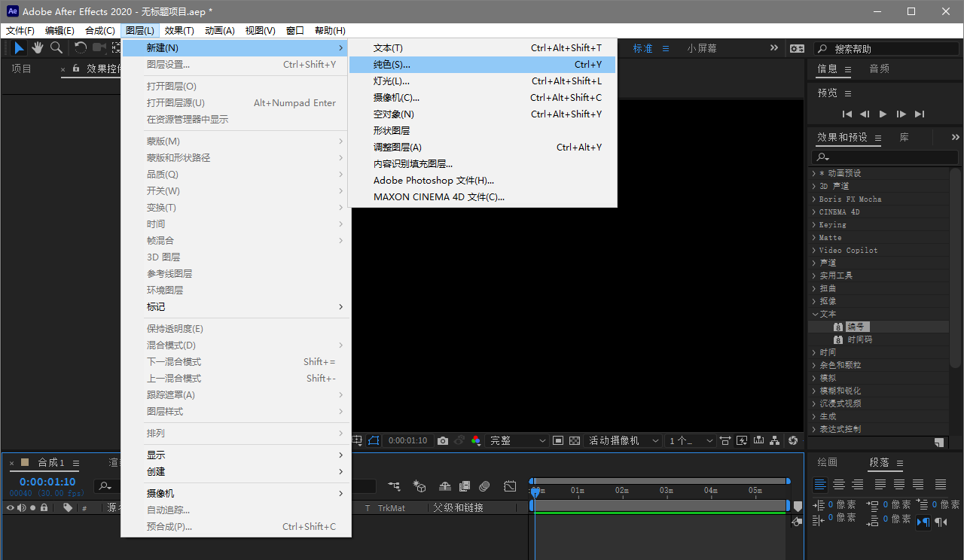This screenshot has width=964, height=560.
Task: Open the 标记 submenu in layer menu
Action: pos(236,307)
